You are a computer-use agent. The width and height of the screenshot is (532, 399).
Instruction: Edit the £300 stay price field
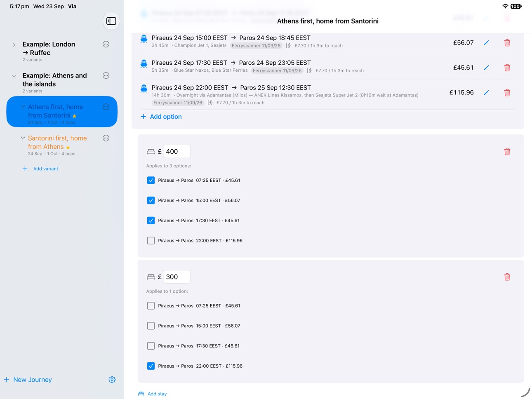pyautogui.click(x=177, y=277)
